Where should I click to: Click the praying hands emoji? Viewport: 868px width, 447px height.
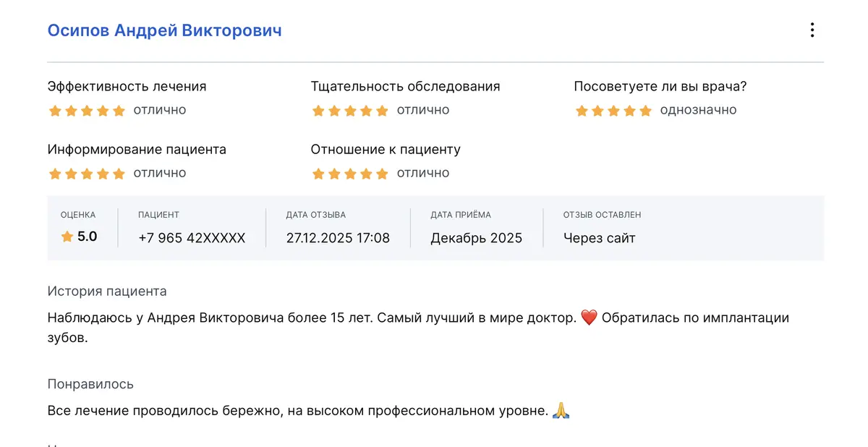point(561,412)
